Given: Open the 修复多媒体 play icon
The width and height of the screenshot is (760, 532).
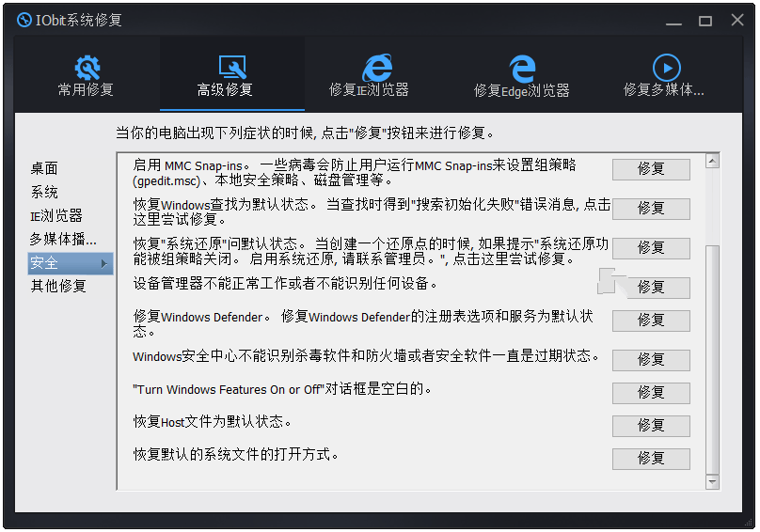Looking at the screenshot, I should 667,68.
